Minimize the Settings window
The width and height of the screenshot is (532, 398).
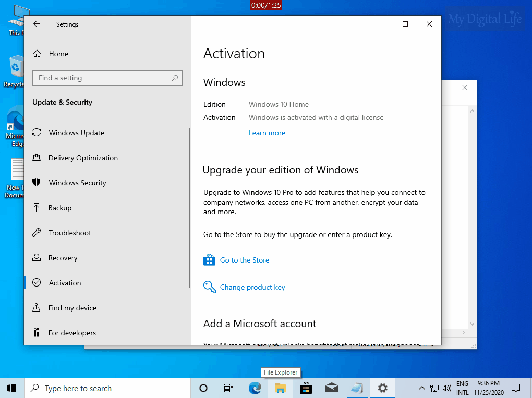click(381, 24)
